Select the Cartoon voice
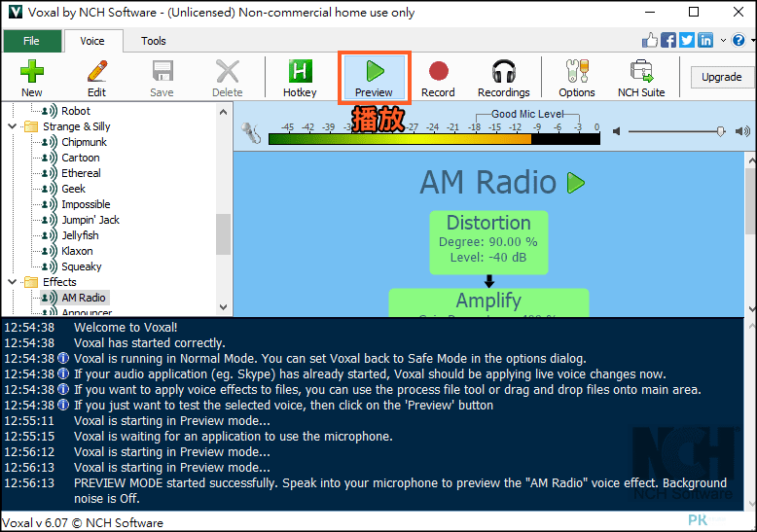The height and width of the screenshot is (532, 757). click(x=80, y=158)
